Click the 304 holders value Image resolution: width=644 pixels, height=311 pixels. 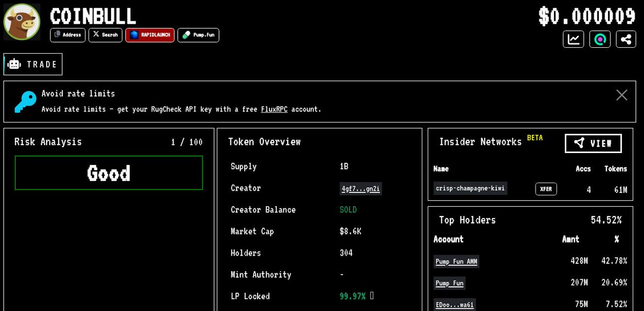[346, 253]
